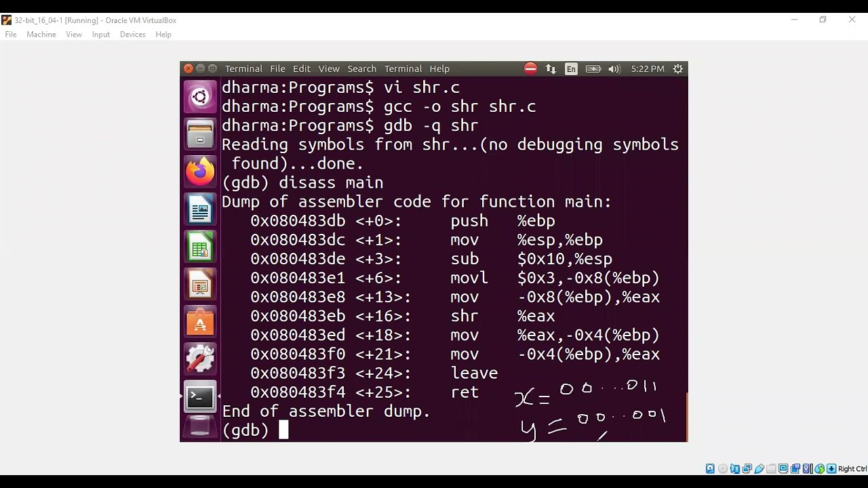The width and height of the screenshot is (868, 488).
Task: Open VirtualBox Help menu
Action: [163, 34]
